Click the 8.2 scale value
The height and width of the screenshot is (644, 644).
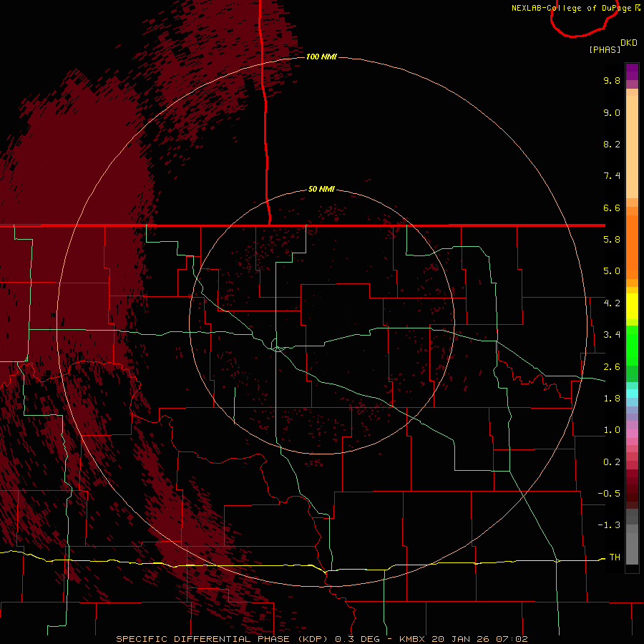(612, 144)
